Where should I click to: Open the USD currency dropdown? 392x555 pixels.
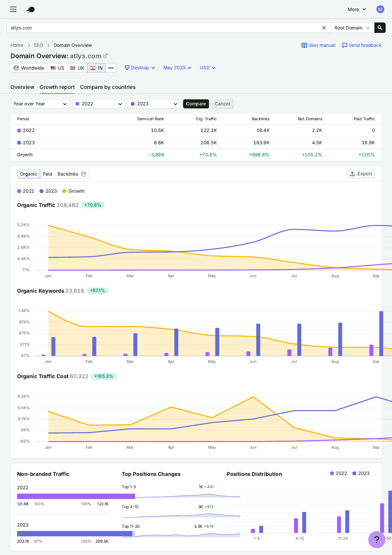pyautogui.click(x=208, y=68)
